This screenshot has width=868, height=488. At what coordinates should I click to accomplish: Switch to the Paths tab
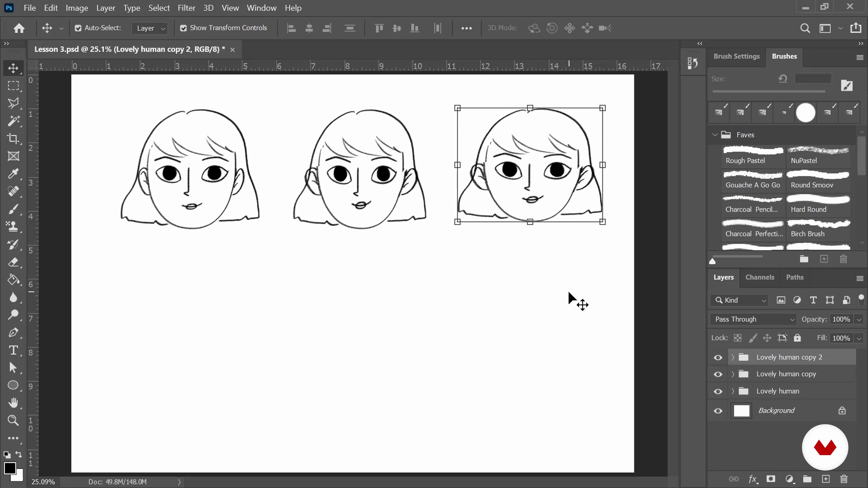point(795,277)
